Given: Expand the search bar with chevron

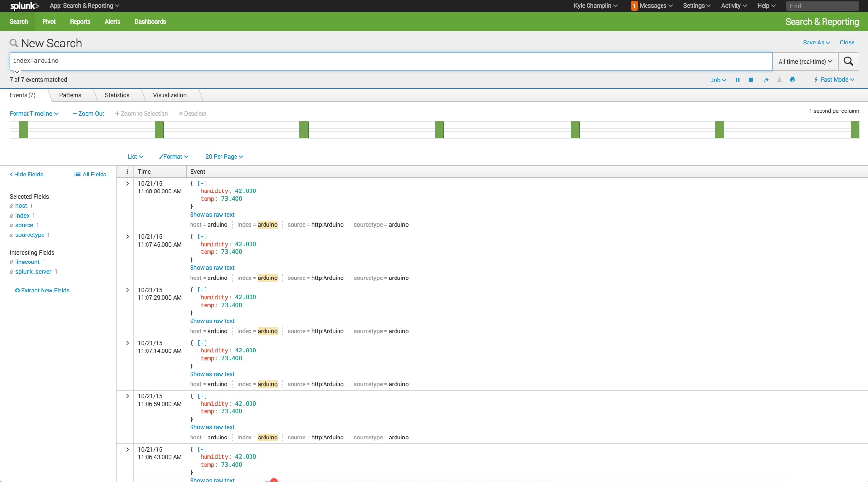Looking at the screenshot, I should (17, 72).
